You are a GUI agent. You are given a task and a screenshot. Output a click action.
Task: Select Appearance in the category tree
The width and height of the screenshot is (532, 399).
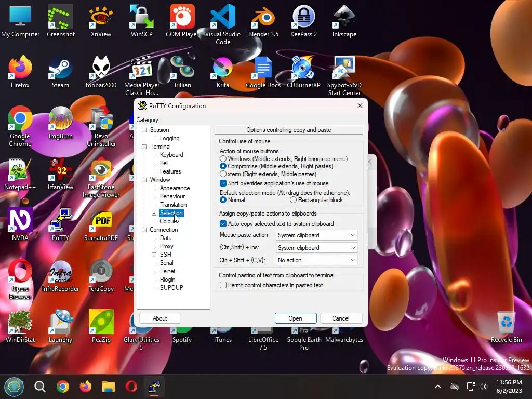[x=175, y=188]
